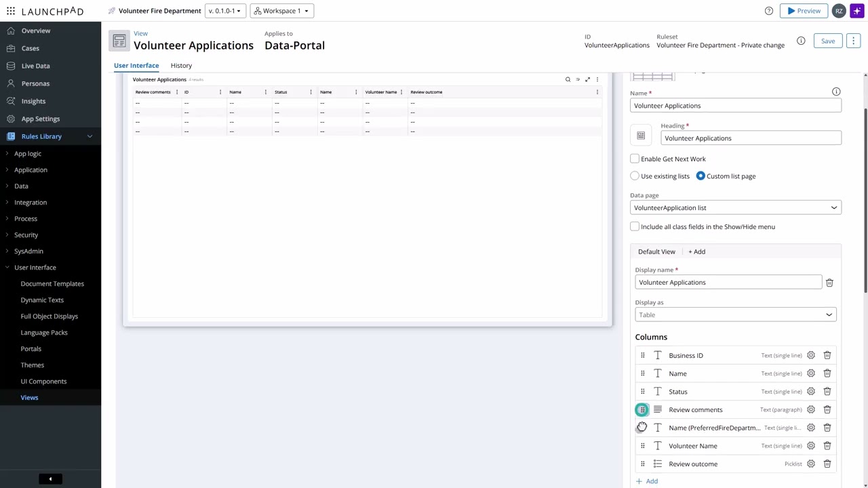The height and width of the screenshot is (488, 868).
Task: Expand the App logic tree node
Action: [x=7, y=154]
